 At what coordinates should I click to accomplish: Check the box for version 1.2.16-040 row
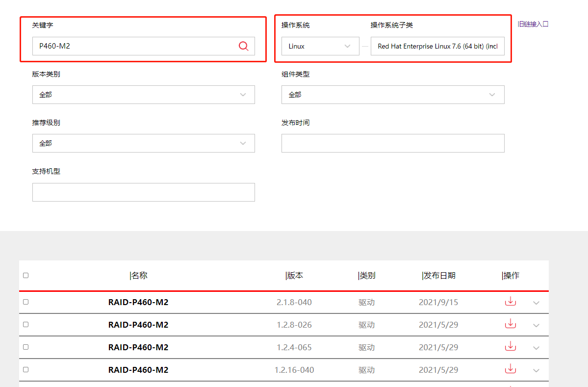(26, 369)
